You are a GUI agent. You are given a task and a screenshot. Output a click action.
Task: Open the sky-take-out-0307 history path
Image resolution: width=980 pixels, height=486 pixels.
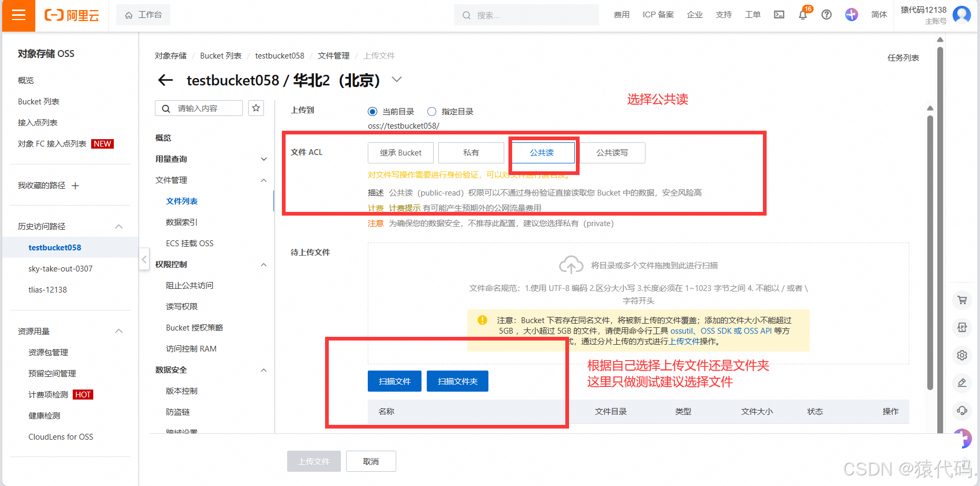tap(61, 268)
